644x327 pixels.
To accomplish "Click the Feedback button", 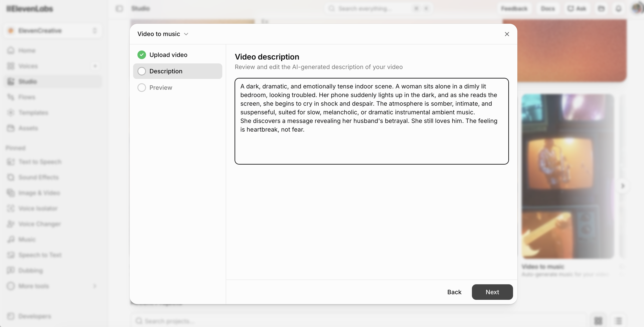I will click(x=514, y=8).
